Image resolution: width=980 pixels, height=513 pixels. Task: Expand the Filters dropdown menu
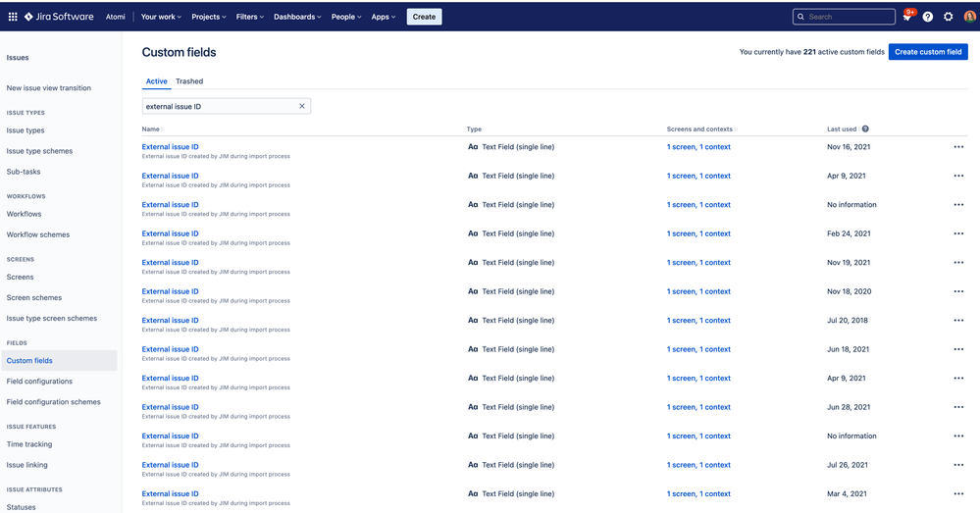click(250, 17)
